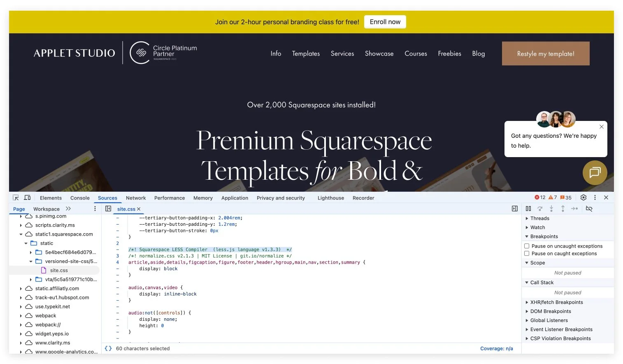Open DevTools settings gear
Viewport: 623px width, 364px height.
click(583, 197)
